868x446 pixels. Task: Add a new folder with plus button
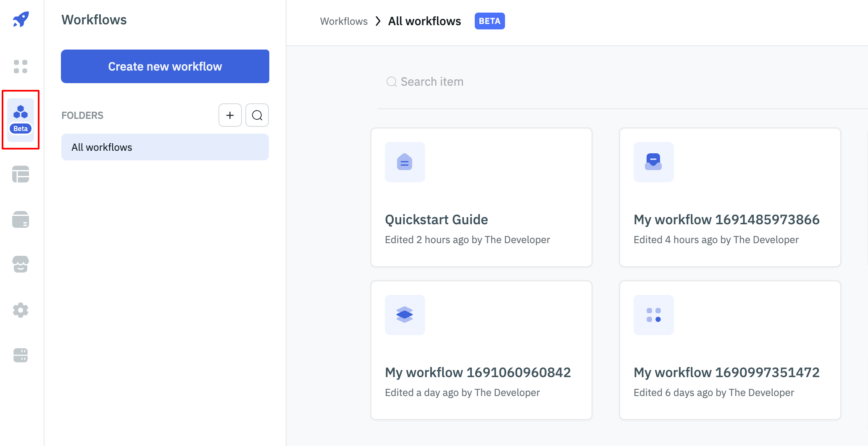point(230,115)
